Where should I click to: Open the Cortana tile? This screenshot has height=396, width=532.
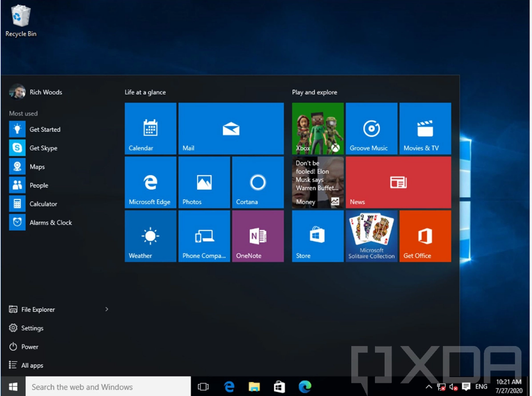(x=258, y=183)
